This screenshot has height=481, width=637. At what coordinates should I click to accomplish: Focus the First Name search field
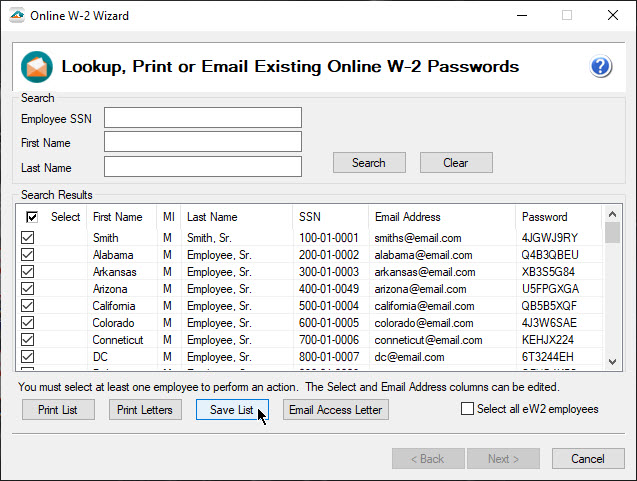pyautogui.click(x=202, y=142)
